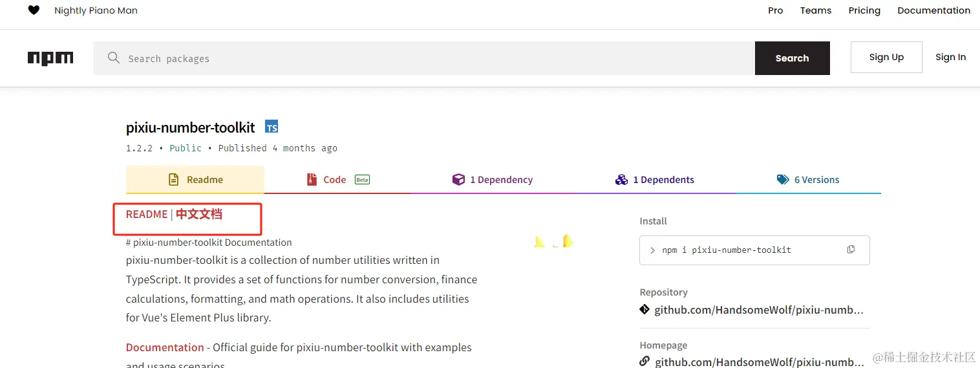This screenshot has height=368, width=980.
Task: Open the Homepage GitHub link
Action: click(x=759, y=362)
